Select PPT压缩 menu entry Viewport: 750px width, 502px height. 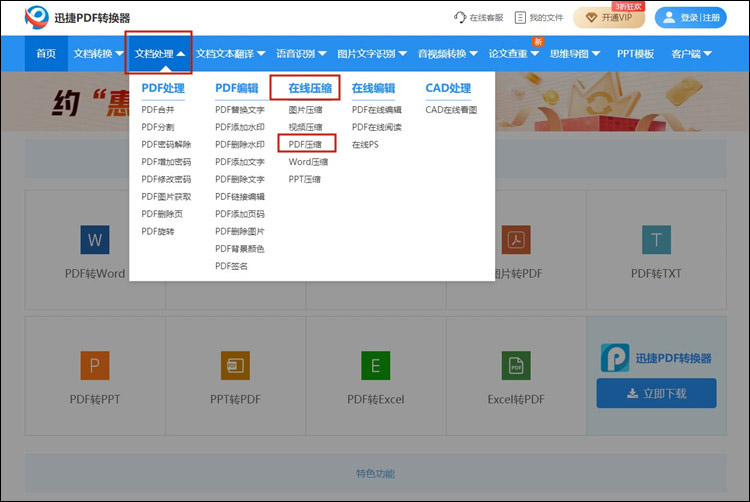coord(305,179)
